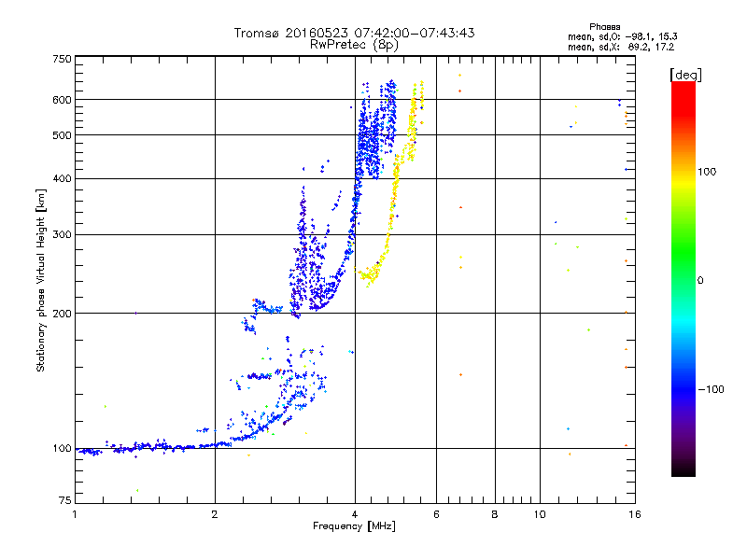Click the y-axis tick label "400"

(x=63, y=178)
